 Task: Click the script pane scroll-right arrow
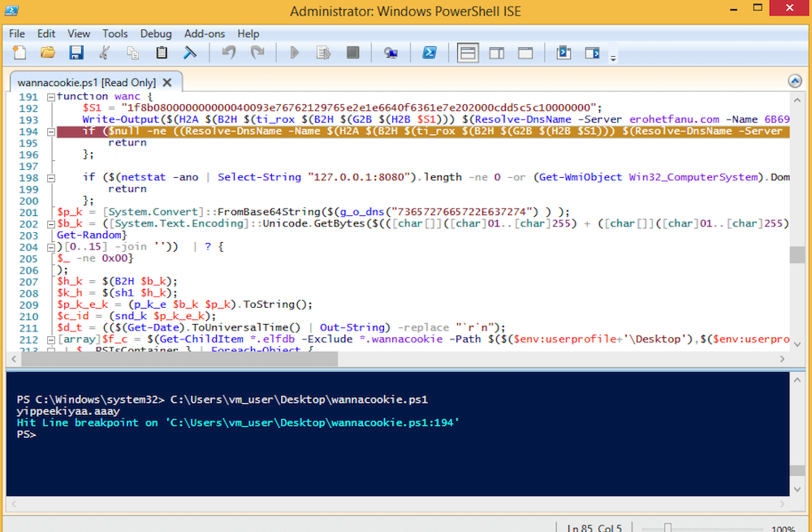point(783,358)
